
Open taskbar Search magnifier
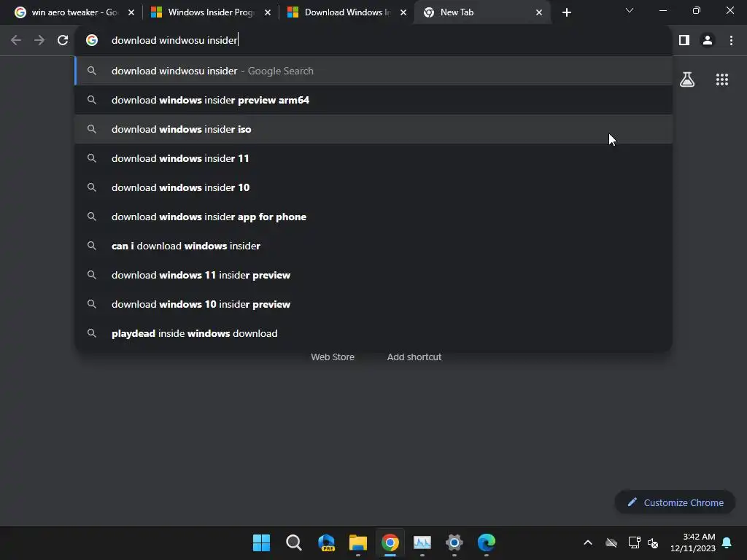click(x=293, y=542)
